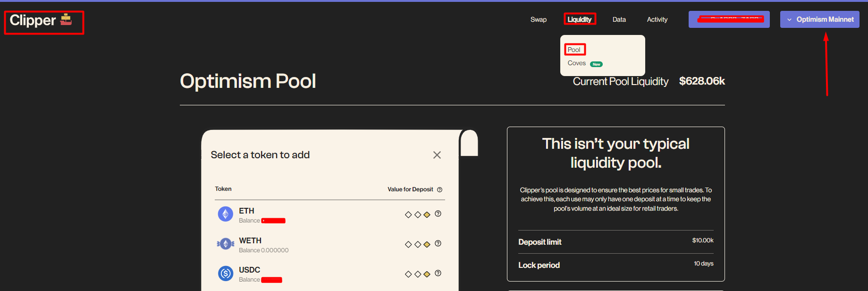Click the USDC row diamond rating icons

pos(418,274)
